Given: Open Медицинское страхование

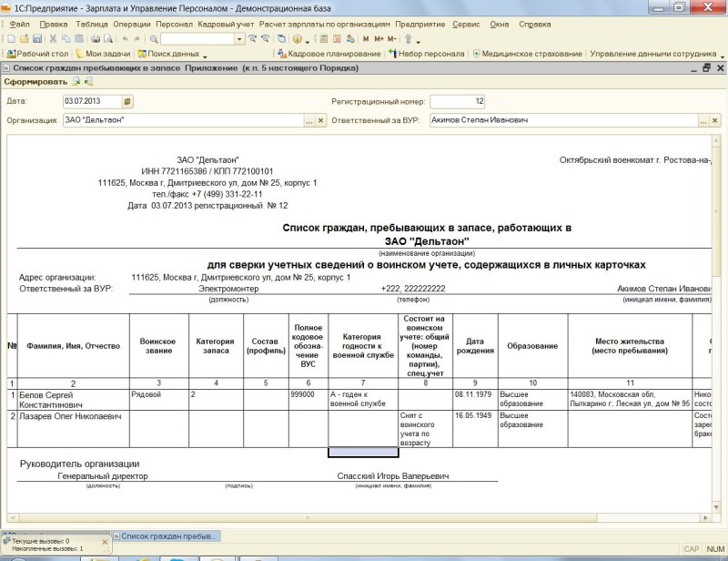Looking at the screenshot, I should coord(528,54).
